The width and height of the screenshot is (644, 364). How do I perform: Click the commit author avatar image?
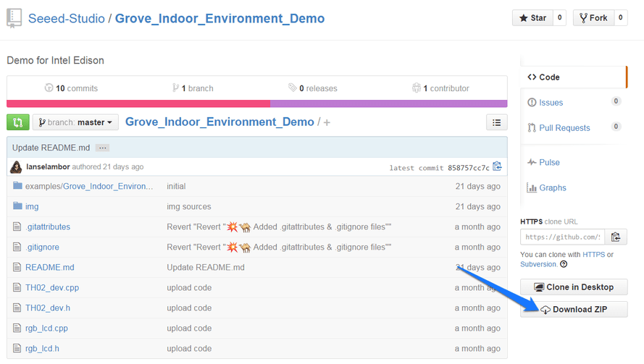16,167
